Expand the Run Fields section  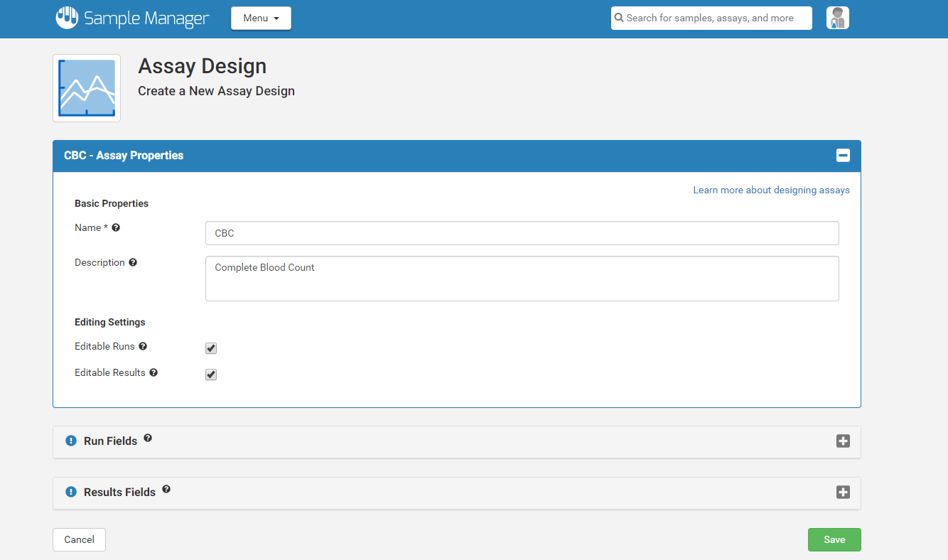pyautogui.click(x=843, y=441)
